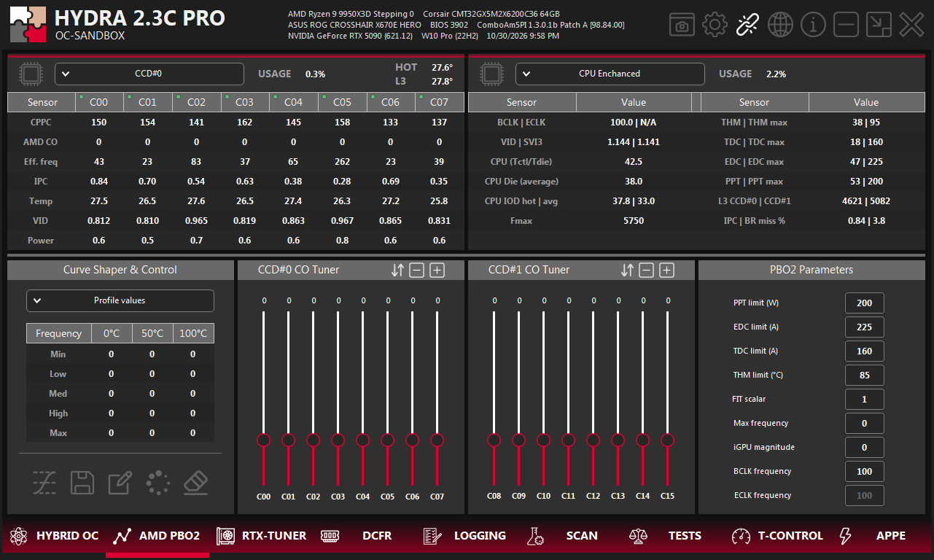Click the Max frequency input field

pos(865,424)
